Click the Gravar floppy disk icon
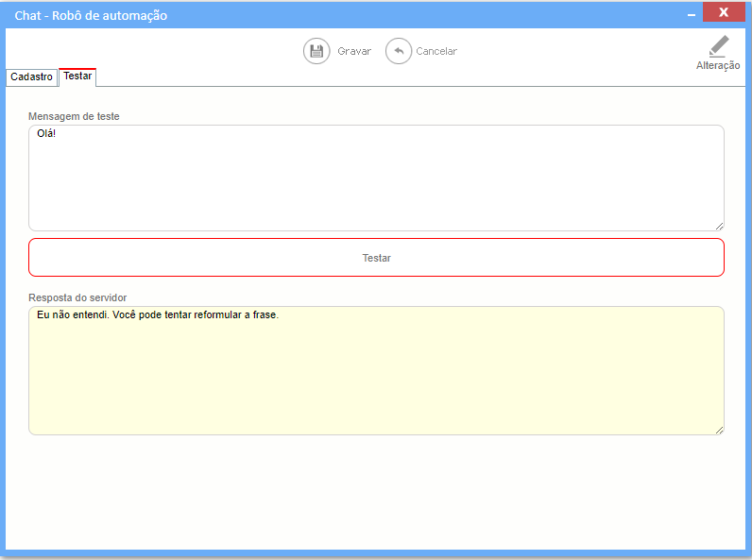752x560 pixels. [316, 51]
